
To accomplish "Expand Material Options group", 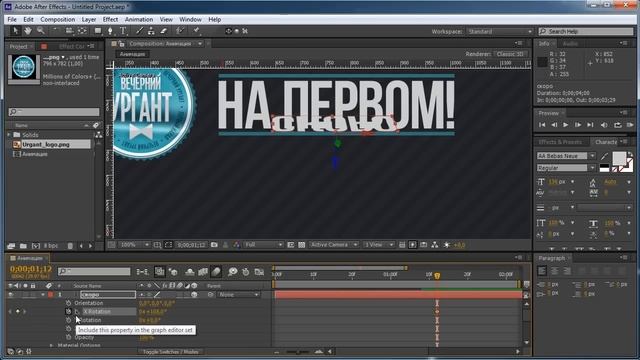I will pyautogui.click(x=51, y=345).
